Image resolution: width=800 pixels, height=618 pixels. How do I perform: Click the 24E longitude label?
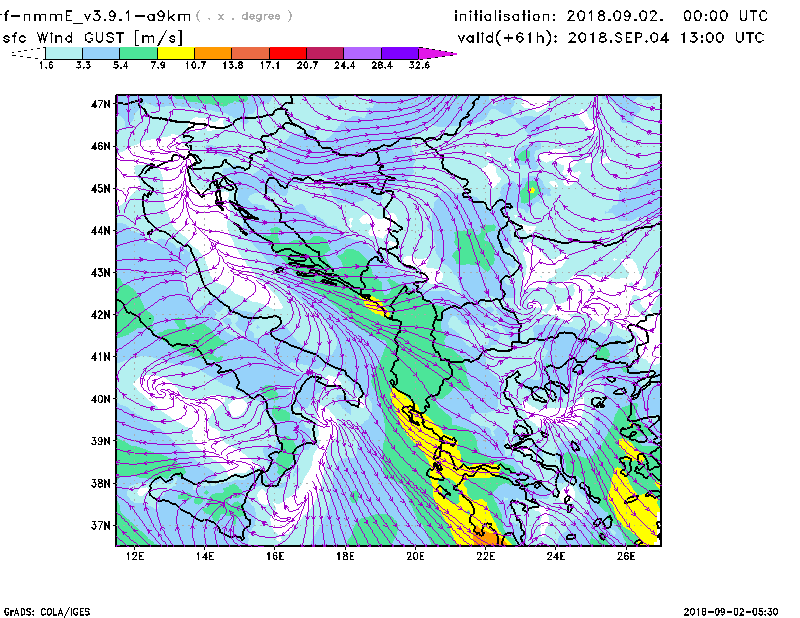(x=556, y=556)
